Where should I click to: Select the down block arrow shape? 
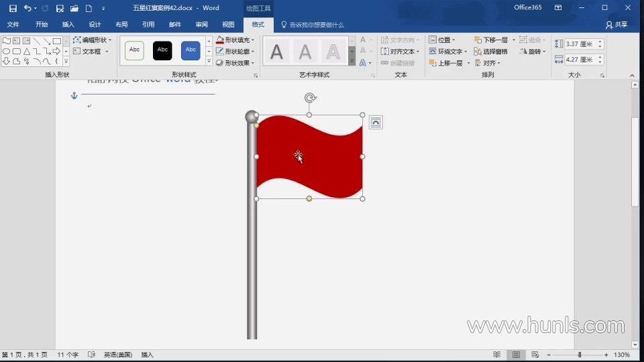[x=6, y=61]
